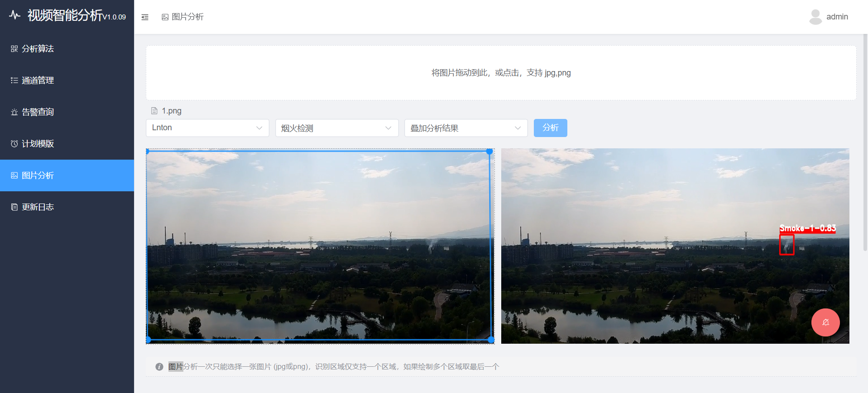868x393 pixels.
Task: Click the image icon in the breadcrumb
Action: [x=165, y=17]
